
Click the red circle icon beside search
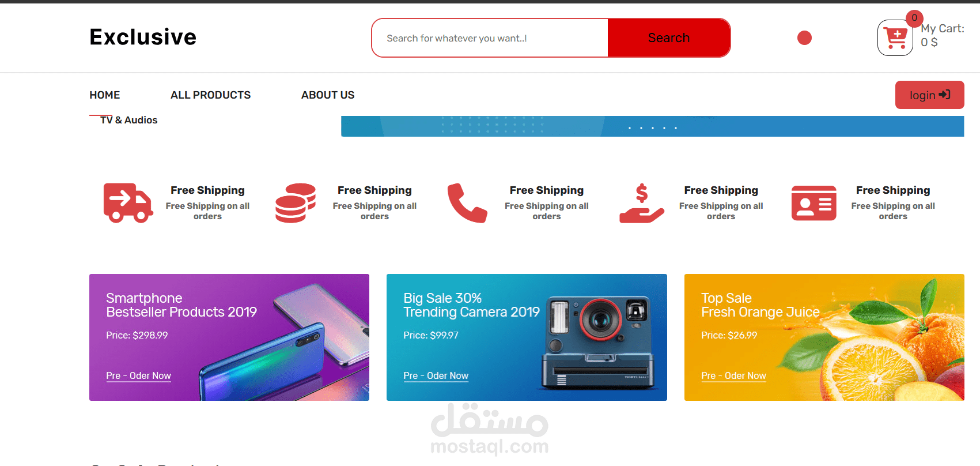point(804,38)
